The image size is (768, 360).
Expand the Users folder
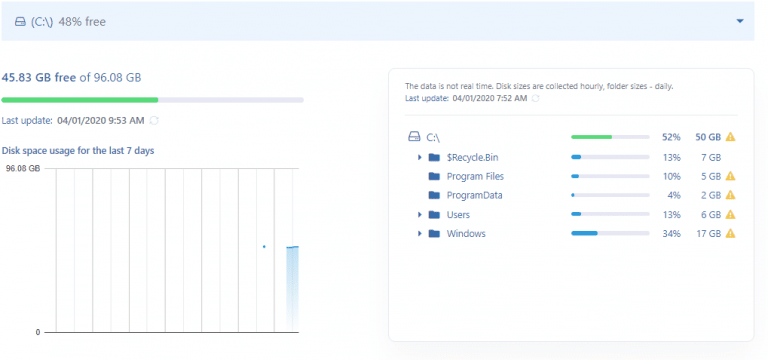[419, 215]
